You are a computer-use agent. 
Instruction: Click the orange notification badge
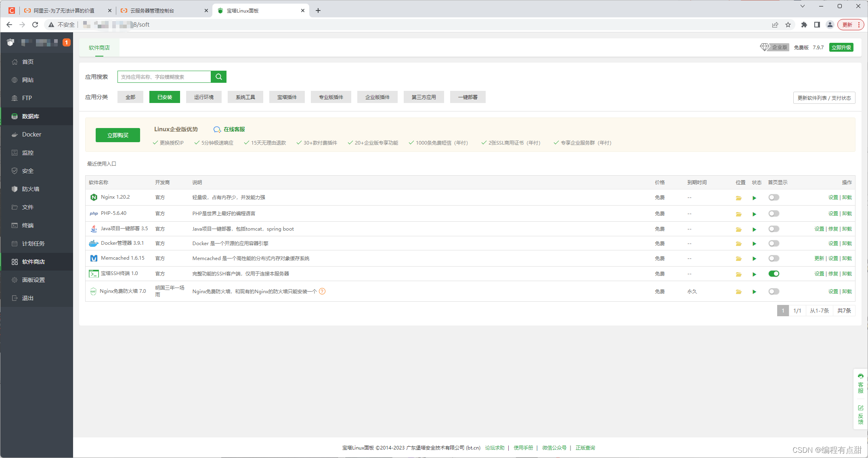point(67,42)
